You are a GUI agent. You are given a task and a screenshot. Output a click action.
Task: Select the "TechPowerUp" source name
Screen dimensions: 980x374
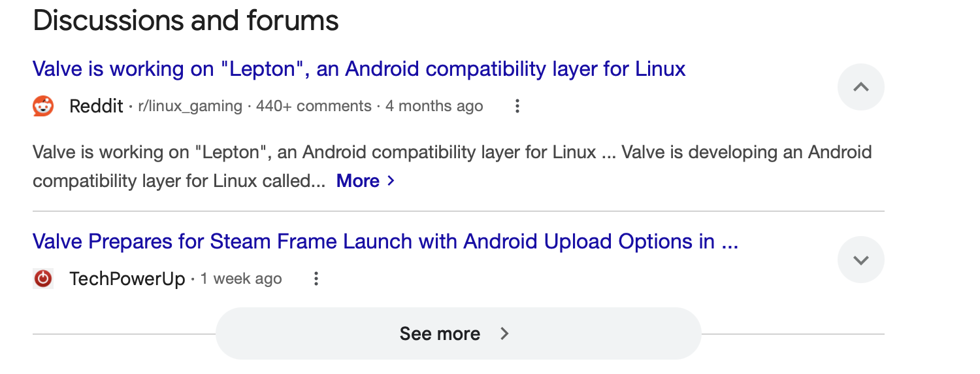click(x=127, y=279)
